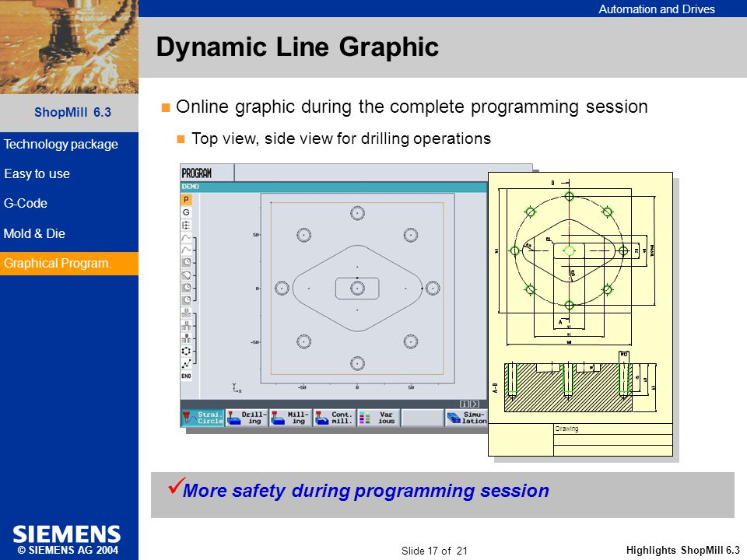The image size is (747, 560).
Task: Click 'More safety during programming session' text
Action: pyautogui.click(x=366, y=491)
